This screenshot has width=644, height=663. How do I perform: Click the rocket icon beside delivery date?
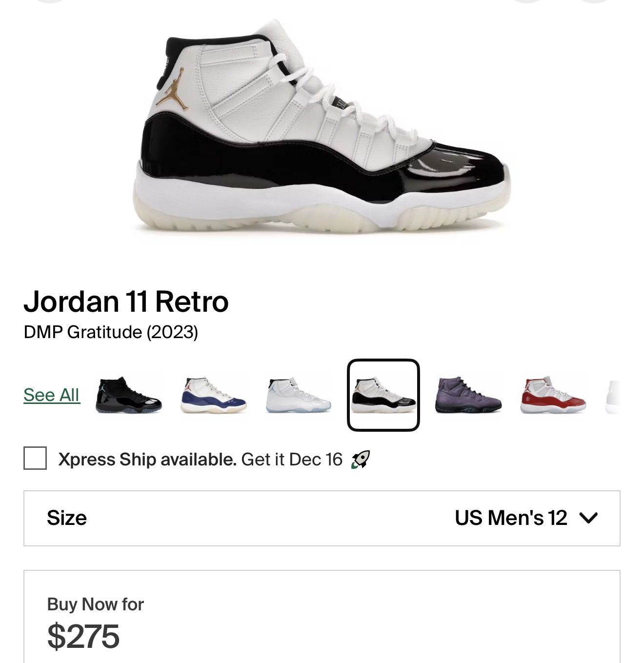click(361, 460)
